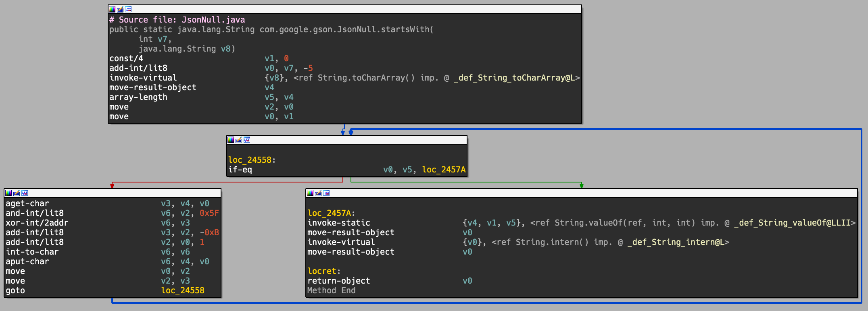868x311 pixels.
Task: Click the startsWith method signature line
Action: point(271,29)
